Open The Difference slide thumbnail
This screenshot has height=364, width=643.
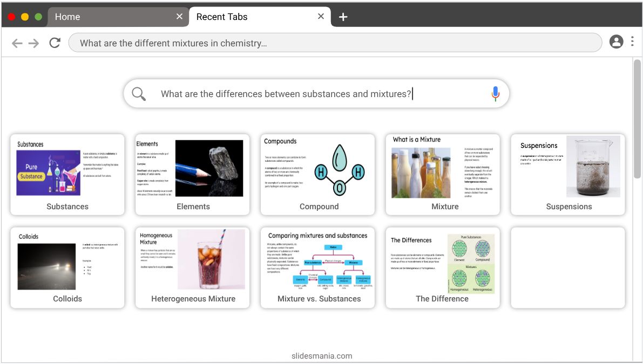coord(443,268)
